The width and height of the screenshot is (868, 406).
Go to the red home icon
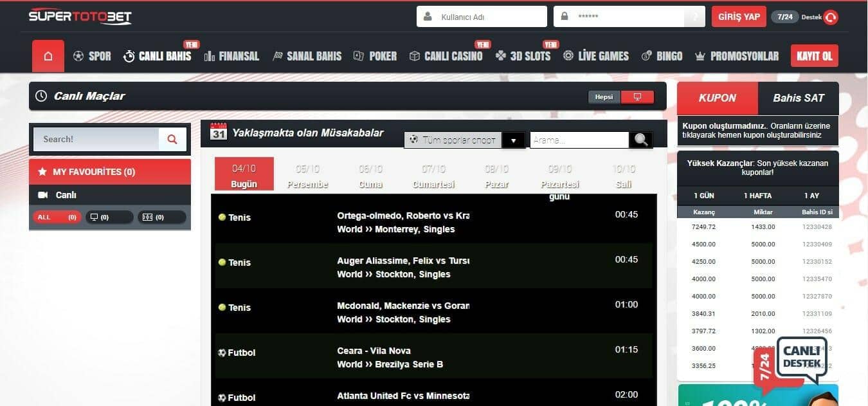point(48,56)
